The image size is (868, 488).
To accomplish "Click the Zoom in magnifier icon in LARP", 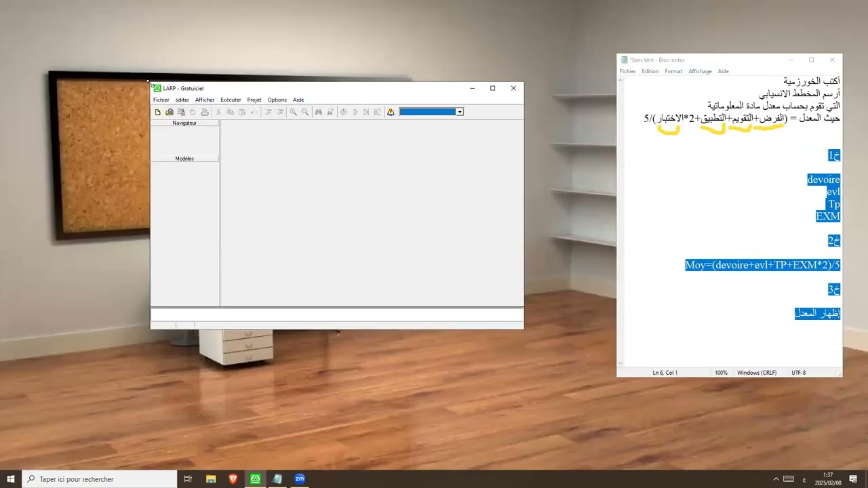I will click(x=293, y=112).
